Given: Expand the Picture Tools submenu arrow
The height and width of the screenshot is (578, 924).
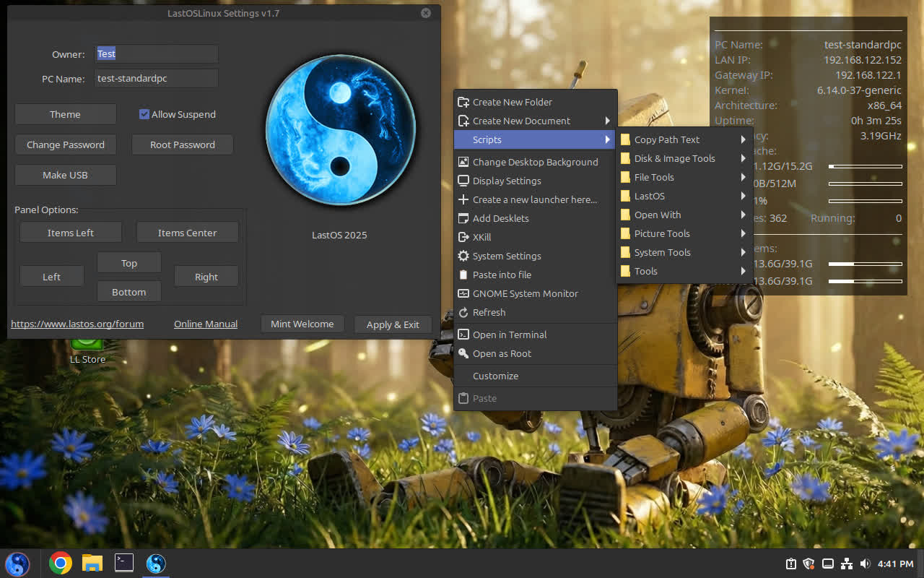Looking at the screenshot, I should [743, 233].
